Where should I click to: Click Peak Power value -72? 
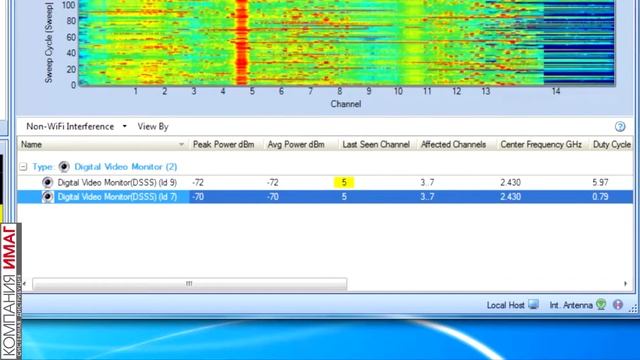point(198,182)
